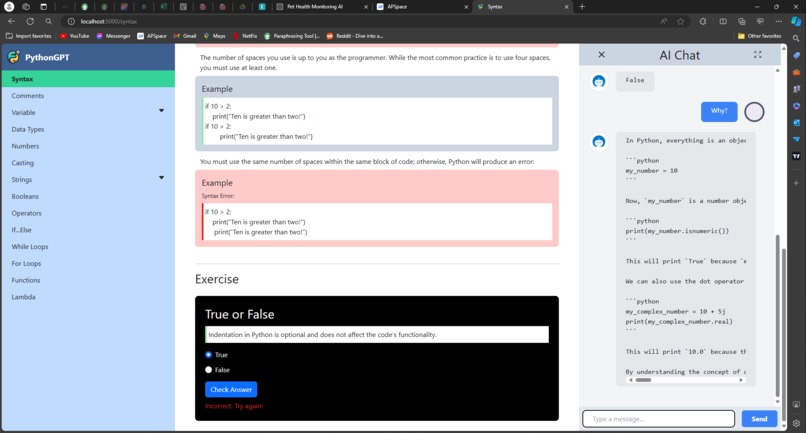
Task: Switch to the APSpace browser tab
Action: tap(422, 7)
